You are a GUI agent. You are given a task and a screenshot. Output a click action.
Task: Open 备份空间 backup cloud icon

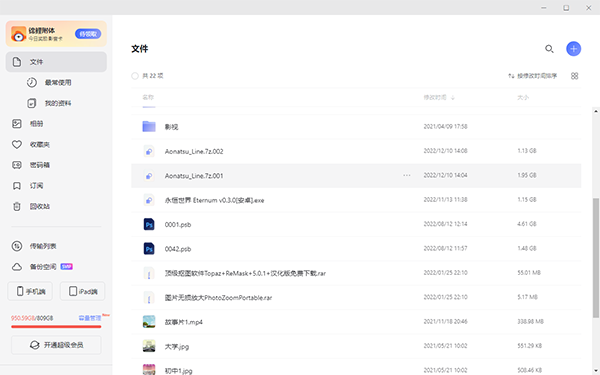16,267
